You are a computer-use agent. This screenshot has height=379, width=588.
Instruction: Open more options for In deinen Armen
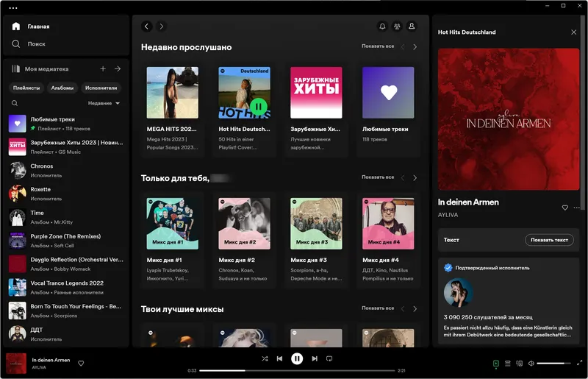576,208
